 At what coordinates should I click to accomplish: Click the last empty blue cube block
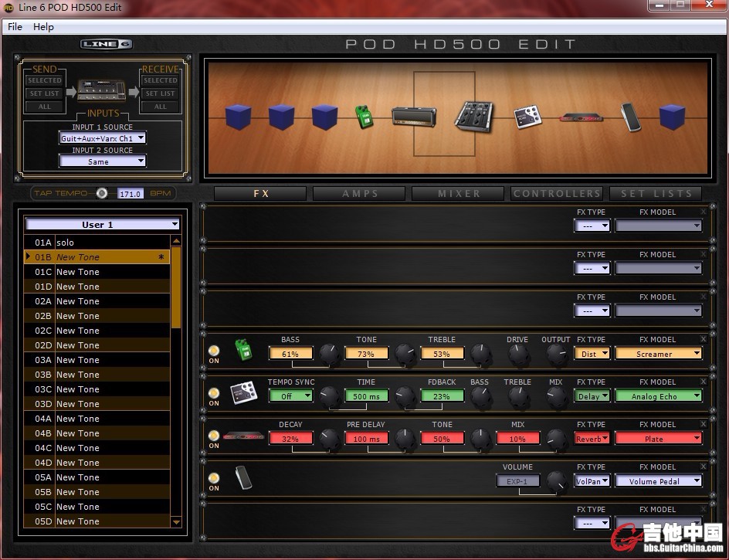click(672, 117)
